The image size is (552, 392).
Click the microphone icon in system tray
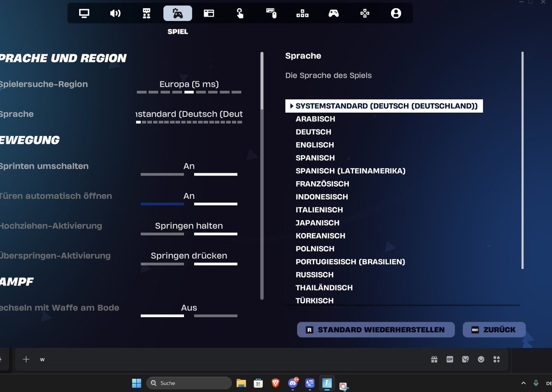pyautogui.click(x=536, y=383)
